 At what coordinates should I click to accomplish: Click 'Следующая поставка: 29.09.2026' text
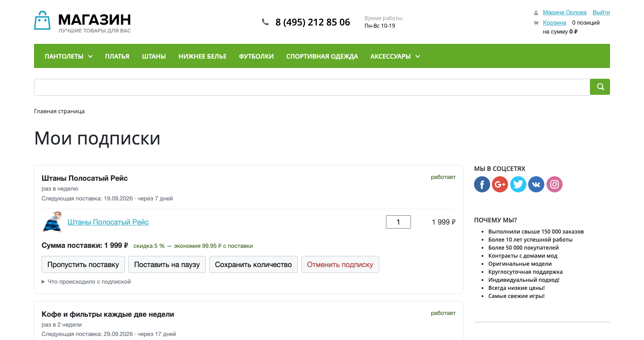[87, 334]
